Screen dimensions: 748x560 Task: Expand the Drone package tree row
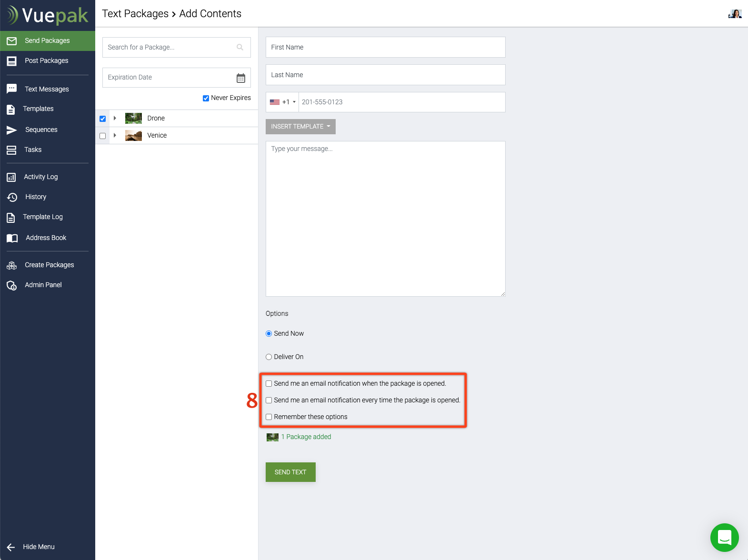point(115,118)
